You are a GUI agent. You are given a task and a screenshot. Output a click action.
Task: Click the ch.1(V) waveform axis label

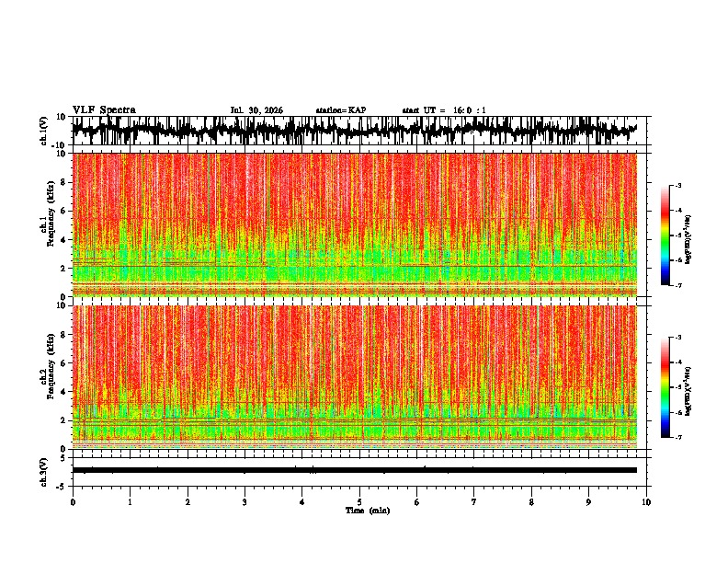pos(44,131)
